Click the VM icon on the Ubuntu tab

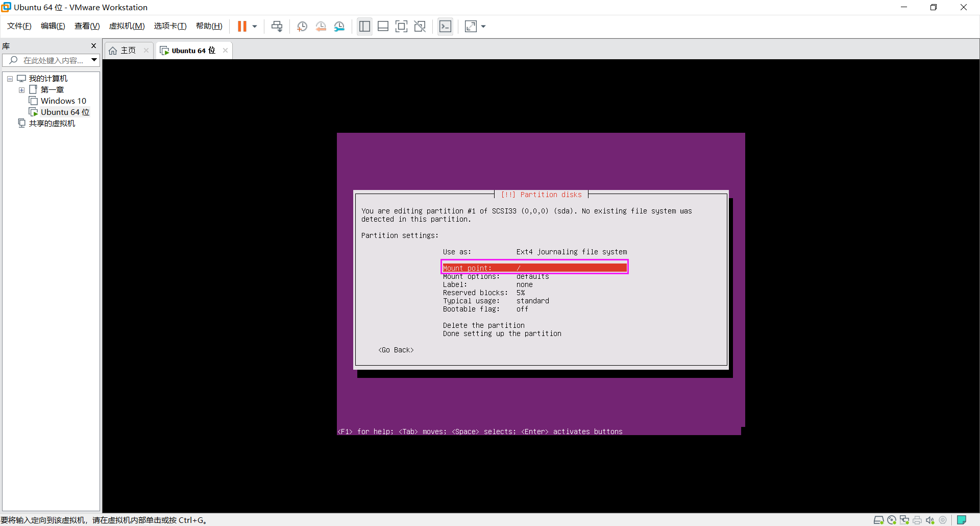[164, 51]
